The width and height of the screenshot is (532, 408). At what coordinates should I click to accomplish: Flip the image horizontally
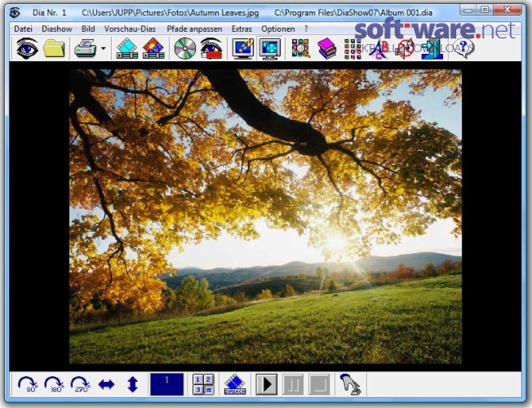(106, 384)
